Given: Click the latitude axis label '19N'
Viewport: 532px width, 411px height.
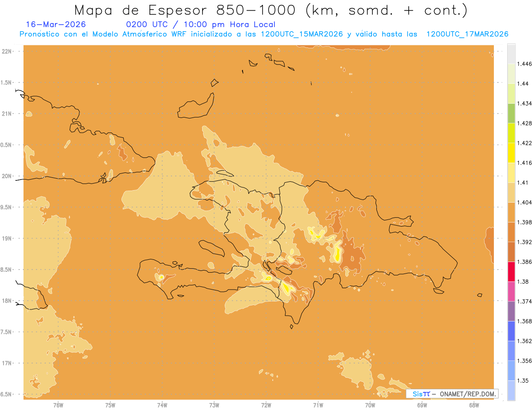Looking at the screenshot, I should [7, 239].
